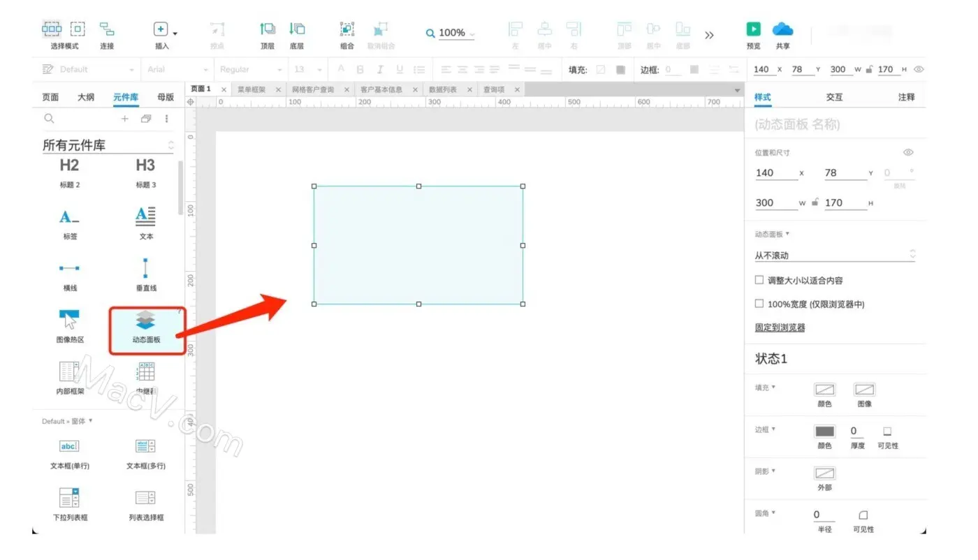Click the 填充 color swatch in toolbar
The image size is (978, 560).
[x=620, y=70]
